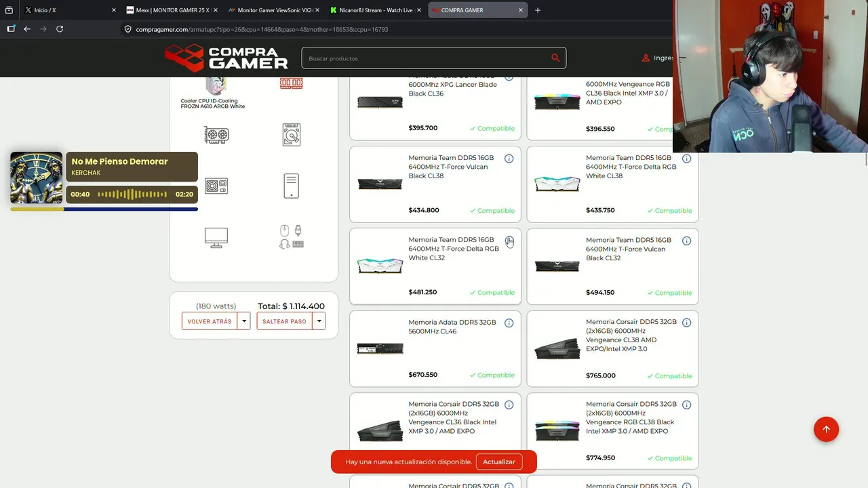Click the user login icon
The image size is (868, 488).
tap(646, 58)
